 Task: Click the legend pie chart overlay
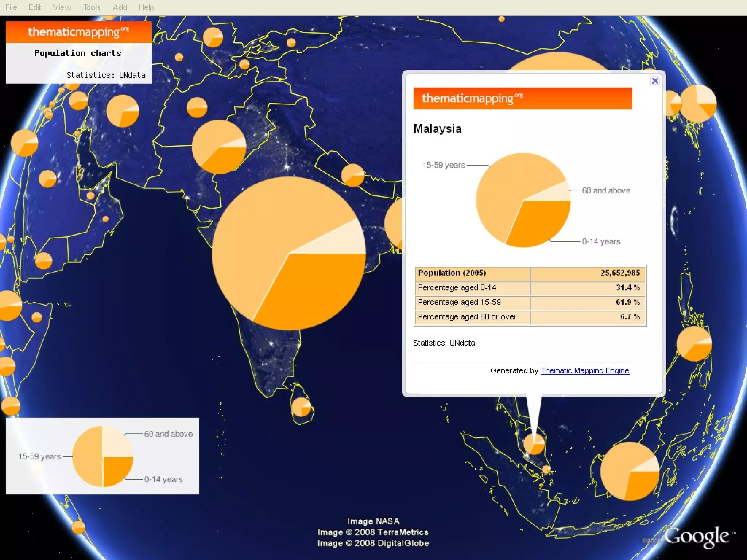click(x=102, y=456)
